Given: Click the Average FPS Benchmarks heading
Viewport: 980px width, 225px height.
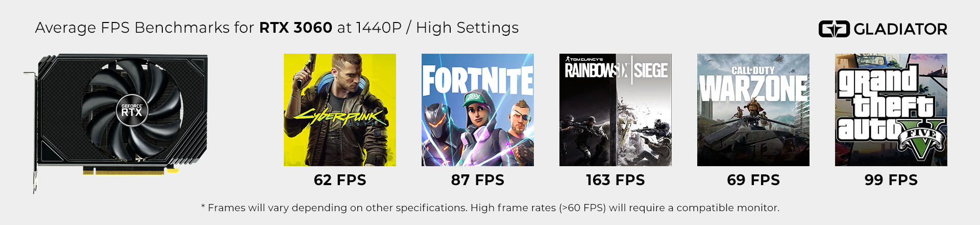Looking at the screenshot, I should pos(277,28).
